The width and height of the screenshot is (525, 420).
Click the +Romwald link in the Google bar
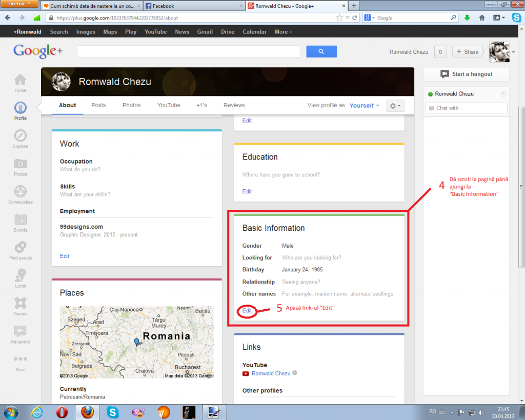[28, 32]
